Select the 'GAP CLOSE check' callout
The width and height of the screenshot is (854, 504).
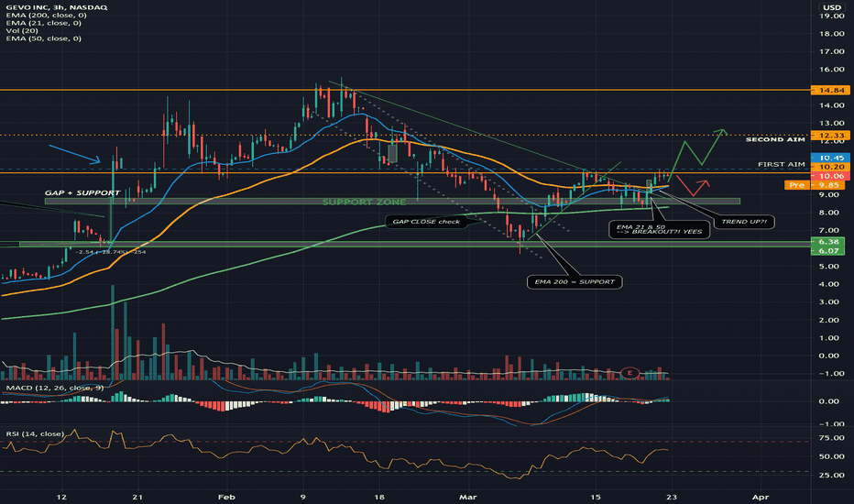[x=426, y=222]
